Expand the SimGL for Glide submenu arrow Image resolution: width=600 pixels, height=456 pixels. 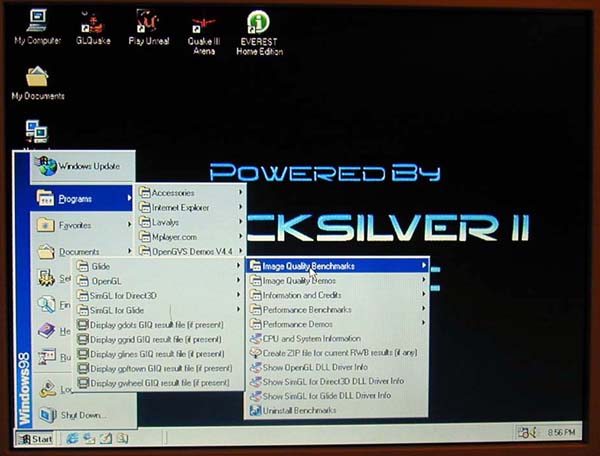(238, 309)
